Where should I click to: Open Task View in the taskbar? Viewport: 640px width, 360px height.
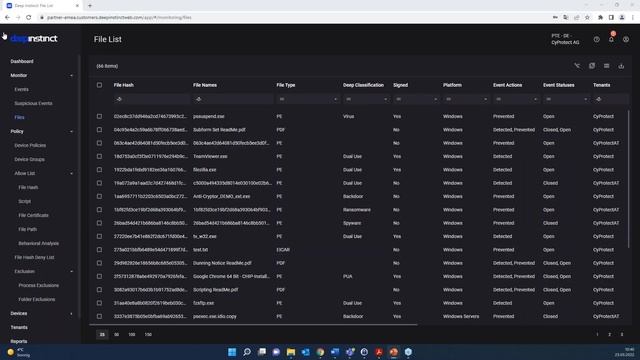coord(262,352)
